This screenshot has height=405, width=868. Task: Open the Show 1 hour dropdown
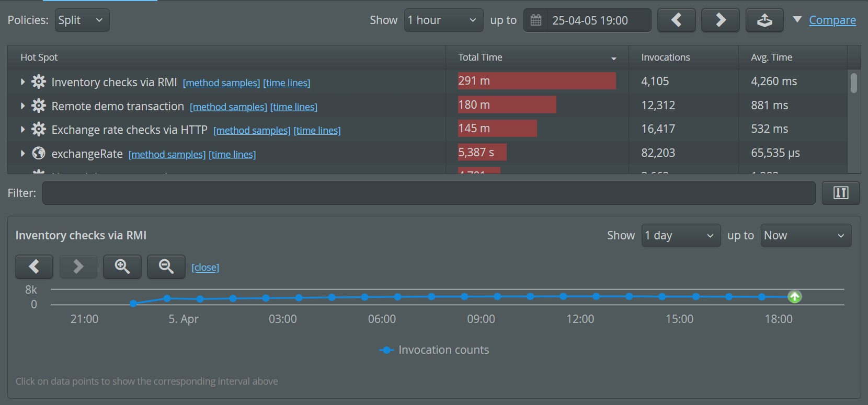pos(443,20)
